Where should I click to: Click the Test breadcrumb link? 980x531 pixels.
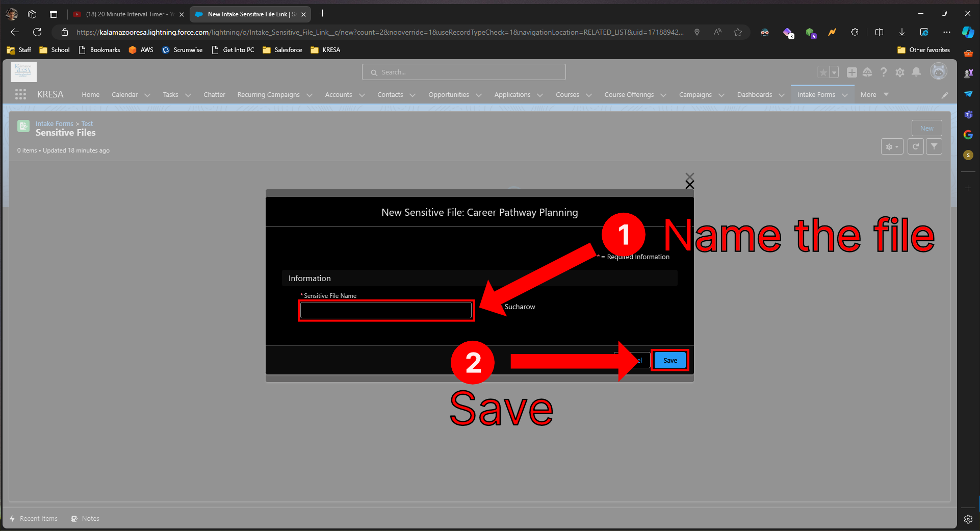[87, 124]
